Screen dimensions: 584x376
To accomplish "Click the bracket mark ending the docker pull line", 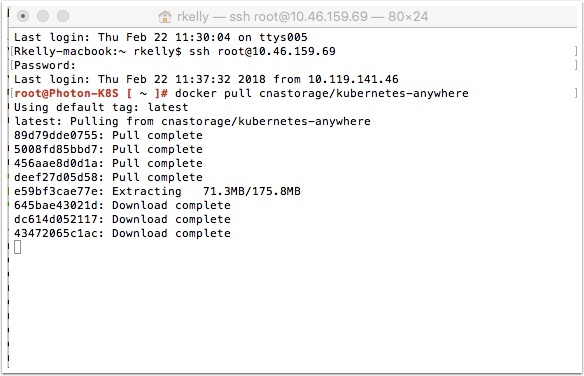I will click(x=576, y=93).
